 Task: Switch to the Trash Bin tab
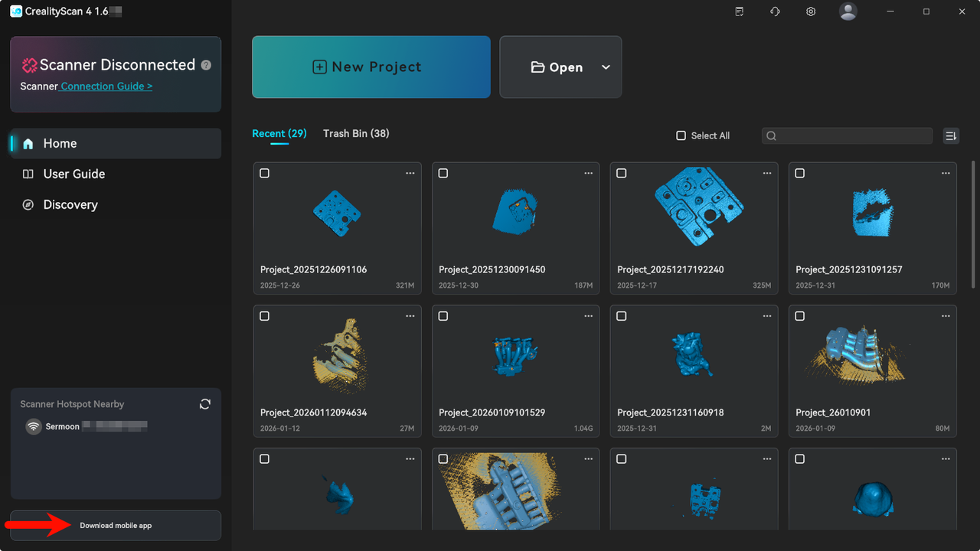(356, 133)
